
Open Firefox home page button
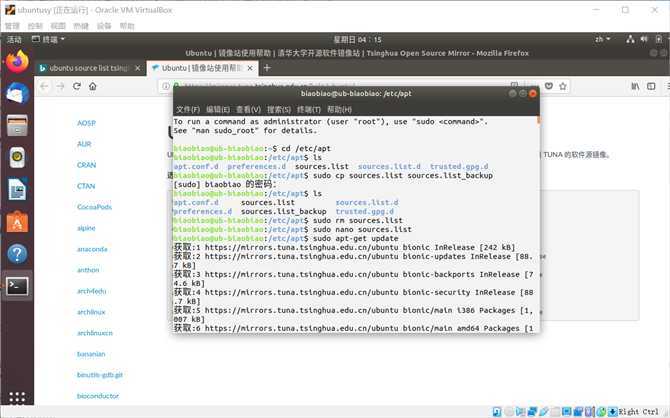click(x=93, y=86)
